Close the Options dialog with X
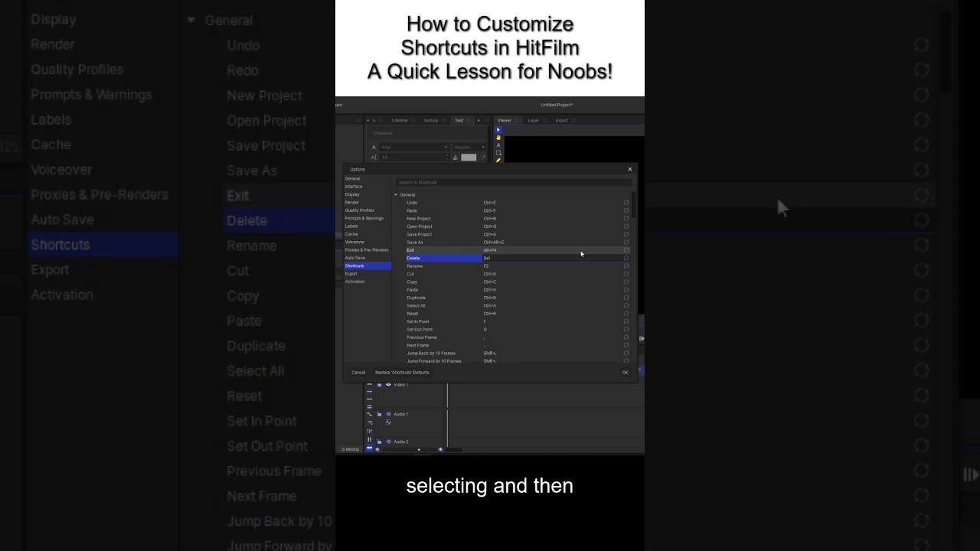980x551 pixels. (x=630, y=169)
